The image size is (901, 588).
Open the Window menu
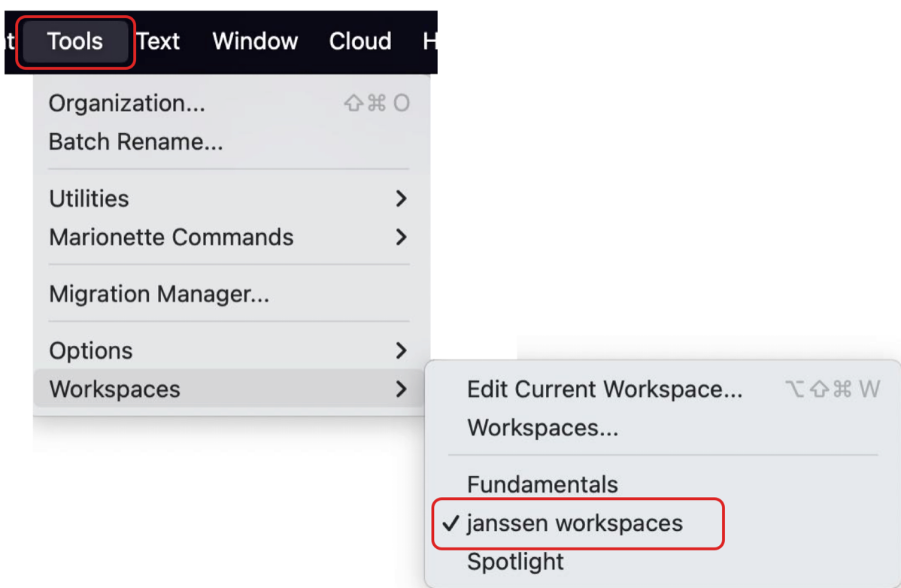255,41
